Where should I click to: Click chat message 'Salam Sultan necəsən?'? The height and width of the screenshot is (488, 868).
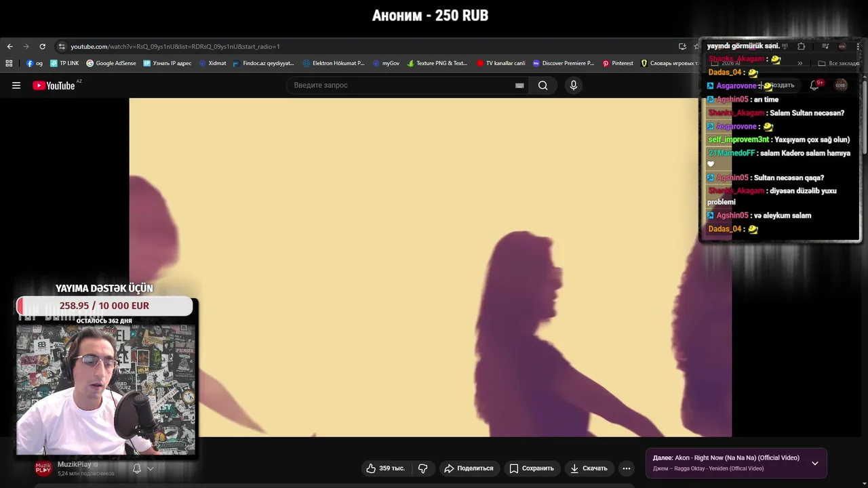pos(807,113)
